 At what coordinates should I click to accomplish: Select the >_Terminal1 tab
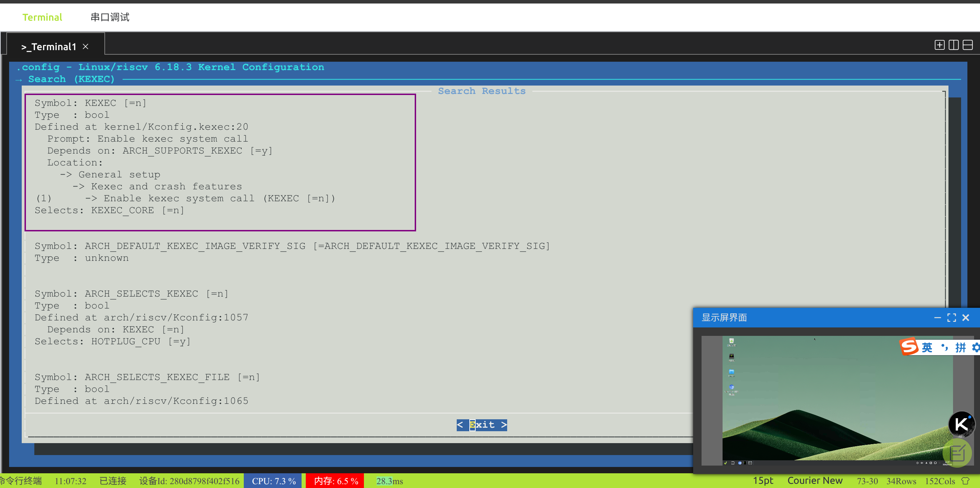click(49, 46)
